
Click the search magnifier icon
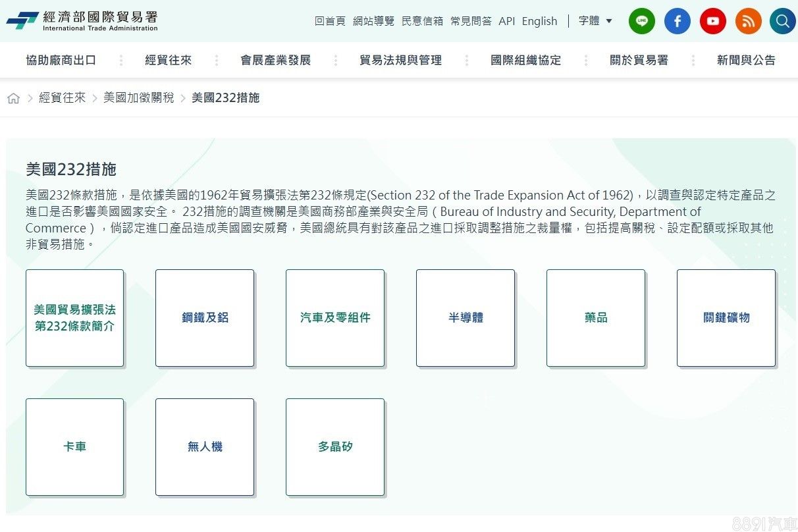(x=782, y=21)
